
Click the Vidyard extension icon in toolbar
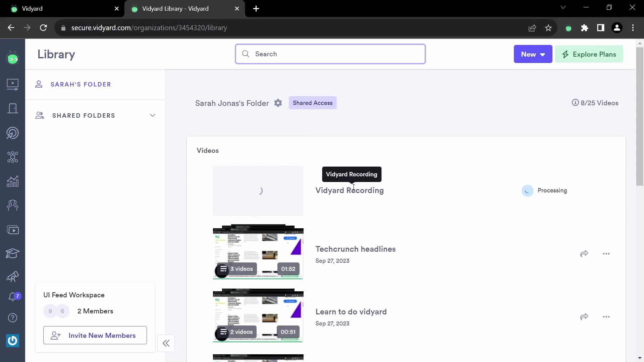click(569, 28)
